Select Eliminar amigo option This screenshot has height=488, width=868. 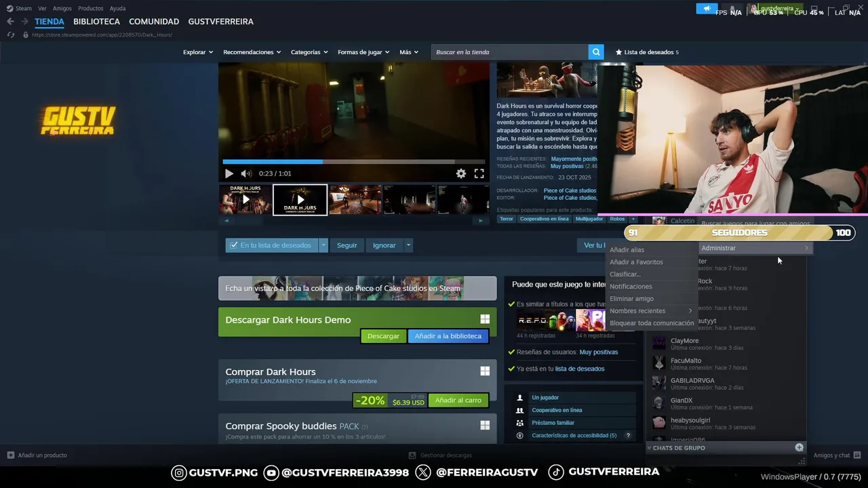pos(631,299)
